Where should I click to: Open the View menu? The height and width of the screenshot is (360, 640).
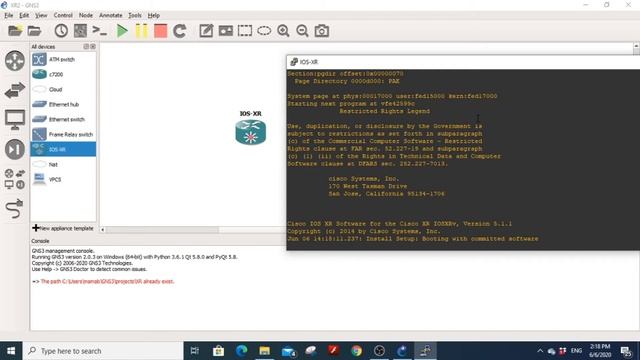pos(41,16)
